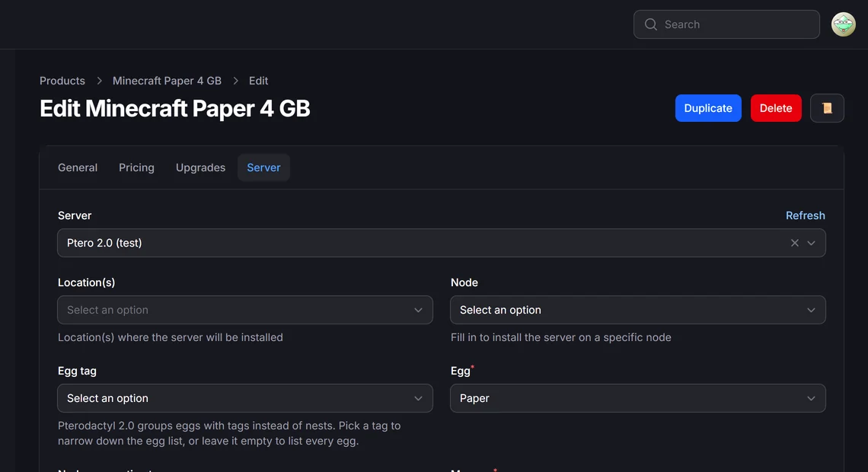Expand the Server dropdown chevron
The height and width of the screenshot is (472, 868).
(x=811, y=243)
